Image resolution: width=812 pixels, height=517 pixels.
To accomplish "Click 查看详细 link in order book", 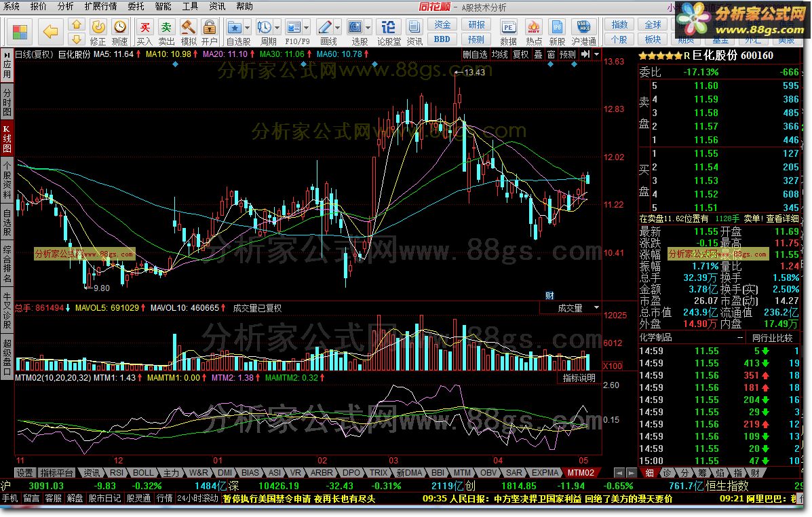I will point(782,219).
